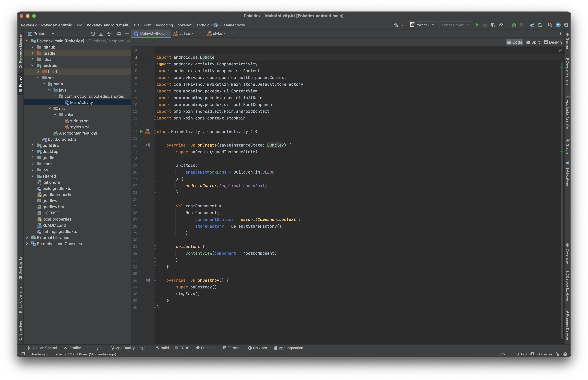Open the Terminal tool window tab

(232, 348)
